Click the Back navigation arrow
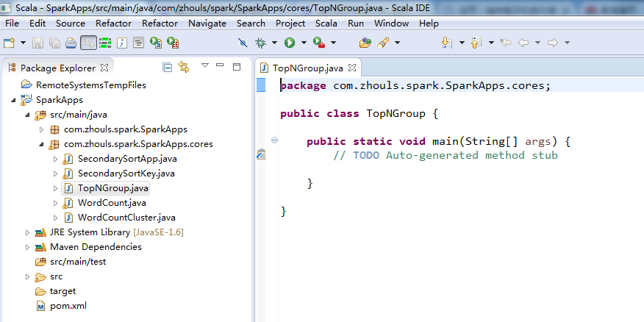This screenshot has height=322, width=644. [523, 43]
